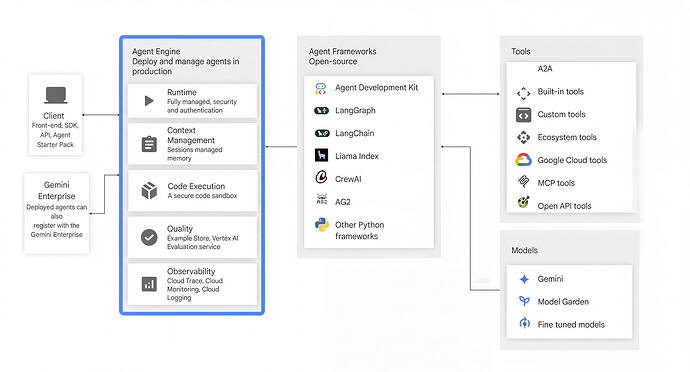Image resolution: width=690 pixels, height=372 pixels.
Task: Click the CrewAI label
Action: coord(348,179)
